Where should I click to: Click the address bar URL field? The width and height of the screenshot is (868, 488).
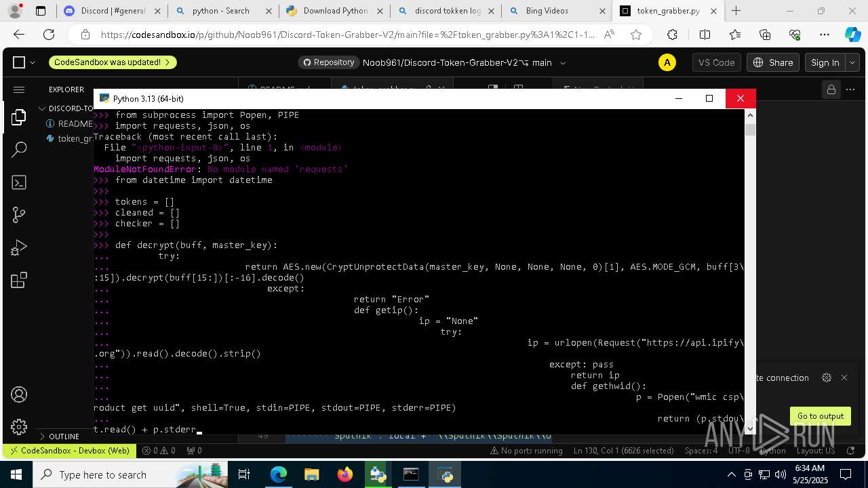[x=347, y=35]
